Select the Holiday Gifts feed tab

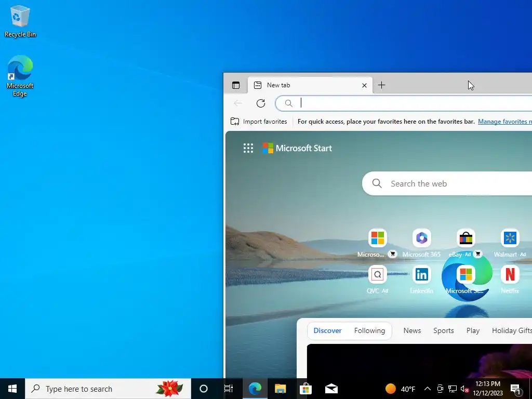point(512,330)
